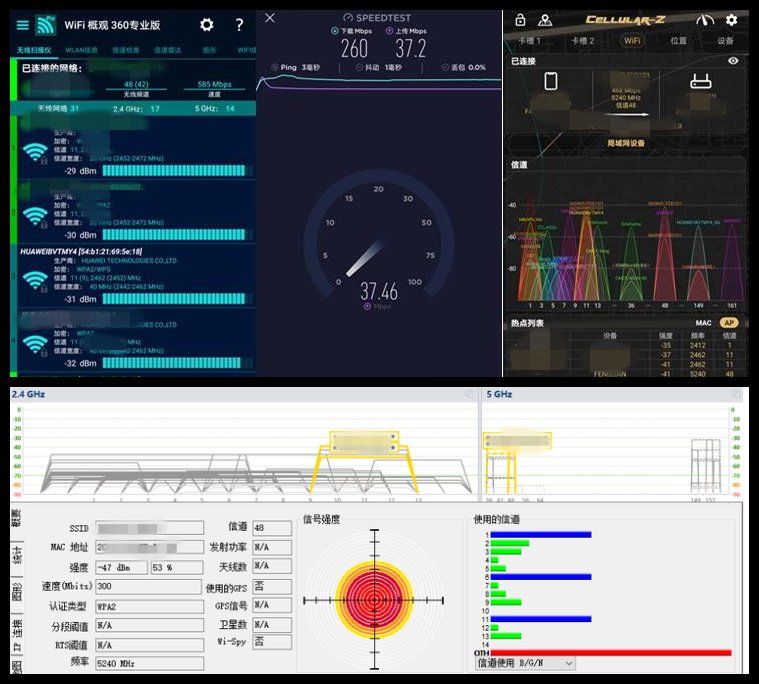Click the 速度(Mbits) 300 field
This screenshot has width=759, height=684.
point(148,587)
